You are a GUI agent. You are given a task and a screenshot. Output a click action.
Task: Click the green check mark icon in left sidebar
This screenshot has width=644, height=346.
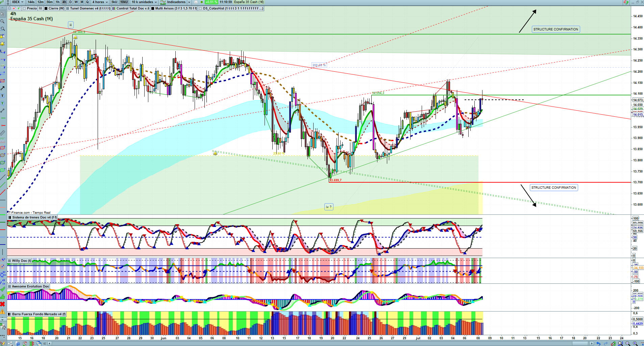tap(2, 289)
